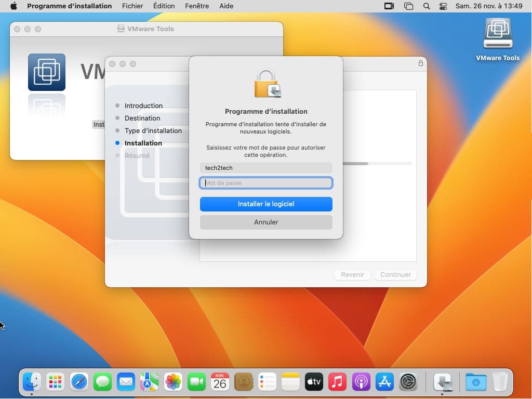Click the Installer app icon in Dock
Screen dimensions: 532x399
click(443, 382)
